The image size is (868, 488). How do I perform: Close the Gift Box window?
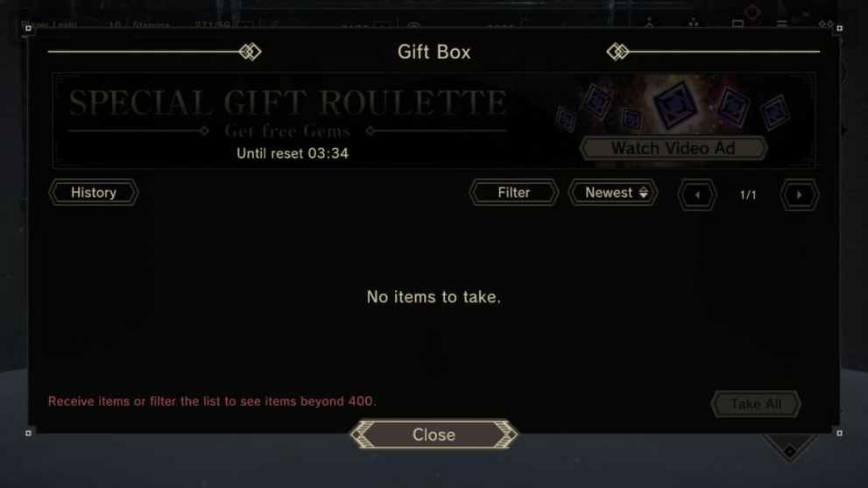point(434,435)
